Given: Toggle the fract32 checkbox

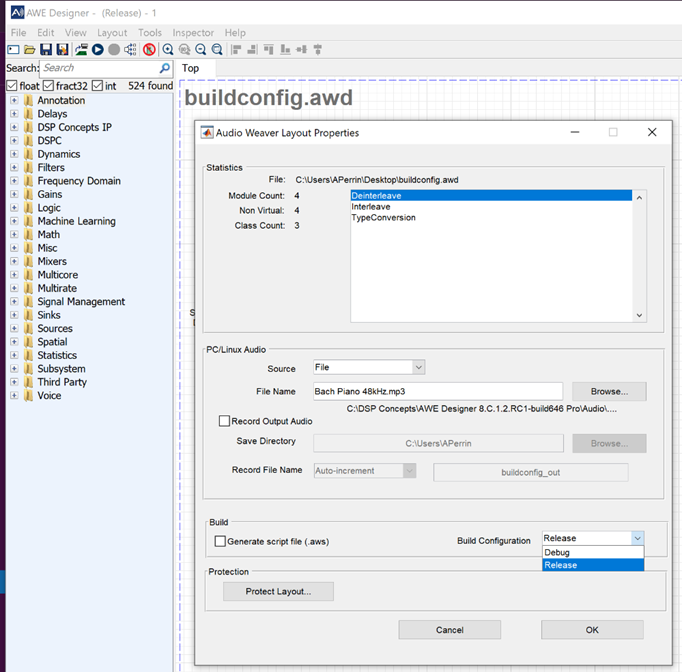Looking at the screenshot, I should (48, 86).
